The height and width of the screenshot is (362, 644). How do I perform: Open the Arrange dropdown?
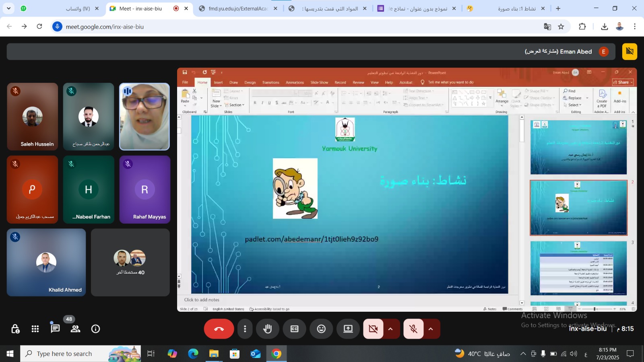(502, 98)
